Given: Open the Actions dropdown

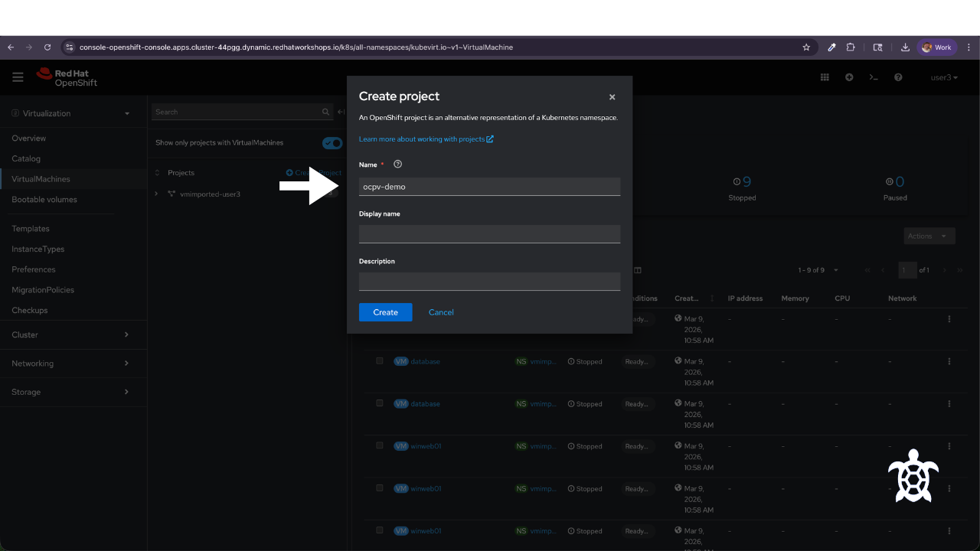Looking at the screenshot, I should tap(929, 236).
